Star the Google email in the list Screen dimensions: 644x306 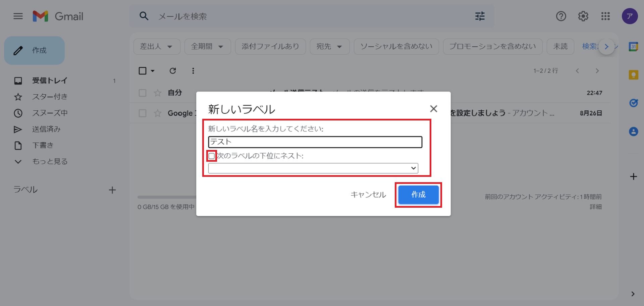coord(158,113)
